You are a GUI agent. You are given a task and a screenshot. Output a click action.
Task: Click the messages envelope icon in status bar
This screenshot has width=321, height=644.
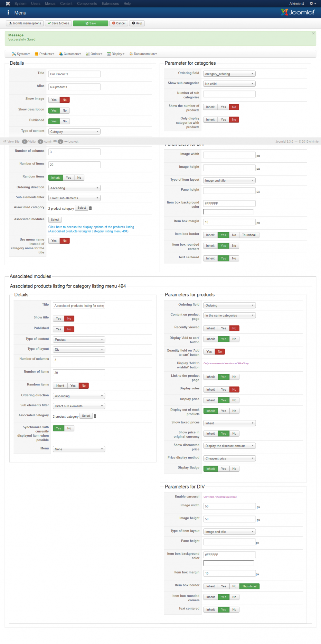55,141
